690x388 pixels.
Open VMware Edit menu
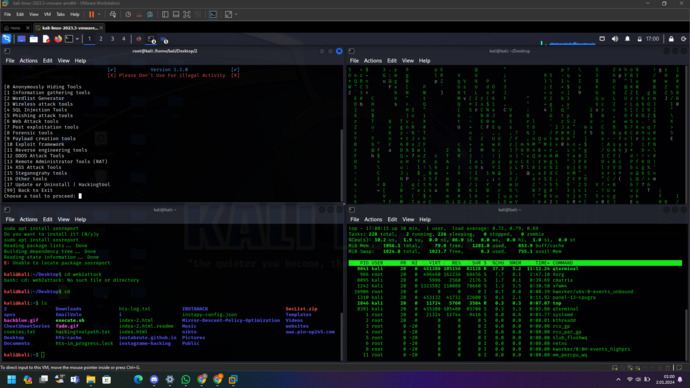[20, 15]
